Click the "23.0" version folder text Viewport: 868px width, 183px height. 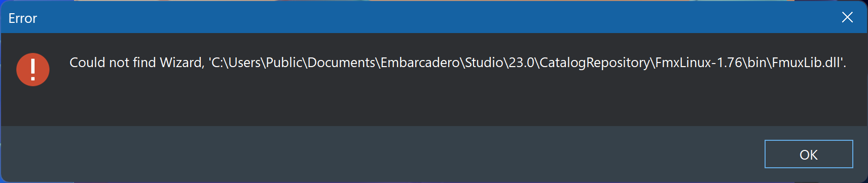pos(521,63)
